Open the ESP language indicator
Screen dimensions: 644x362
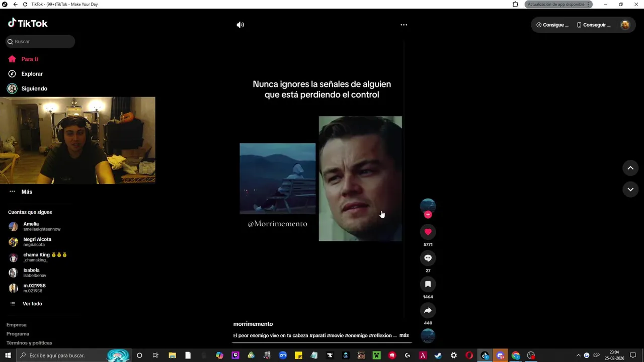597,355
